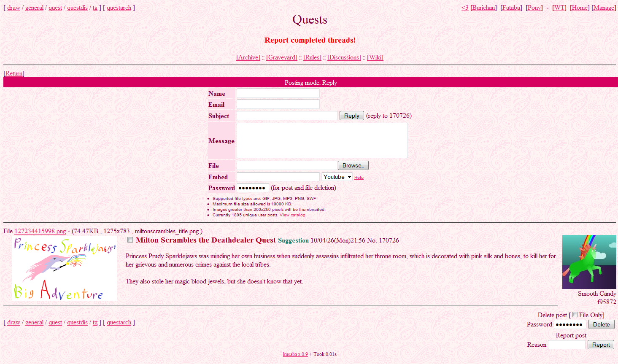Image resolution: width=618 pixels, height=364 pixels.
Task: Open the Archive link
Action: [248, 57]
